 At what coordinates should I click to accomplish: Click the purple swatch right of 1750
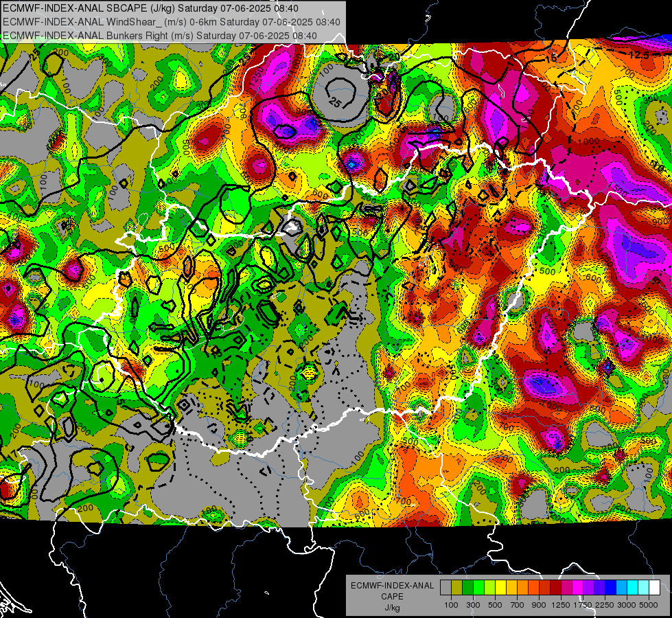click(x=589, y=588)
